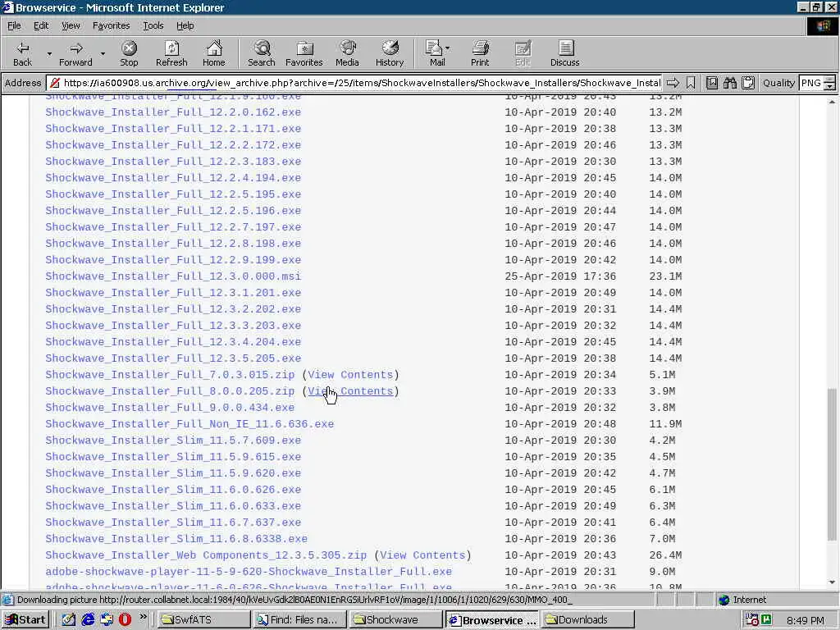Click the vertical scrollbar thumb
Screen dimensions: 840x630
[x=832, y=464]
